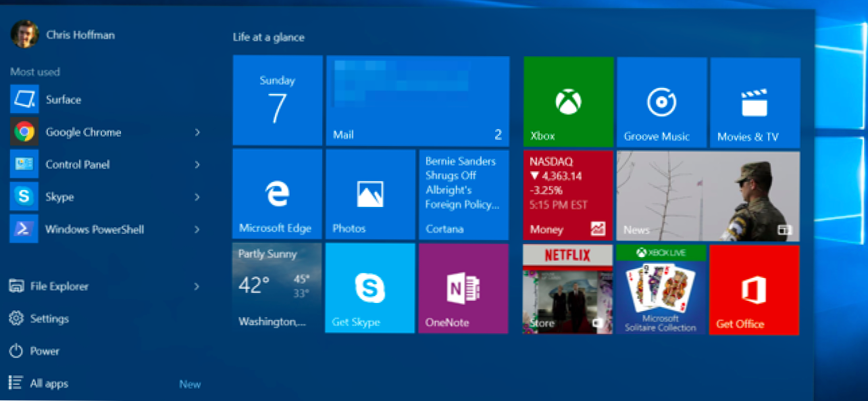Open the Calendar tile showing Sunday 7
The image size is (868, 401).
pyautogui.click(x=278, y=101)
